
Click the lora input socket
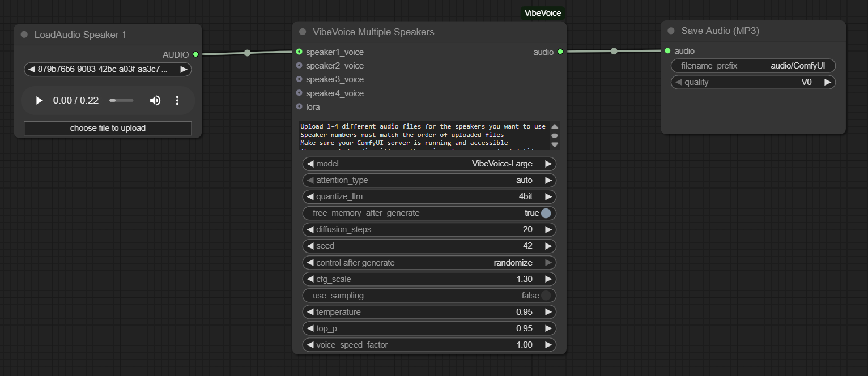pyautogui.click(x=299, y=106)
